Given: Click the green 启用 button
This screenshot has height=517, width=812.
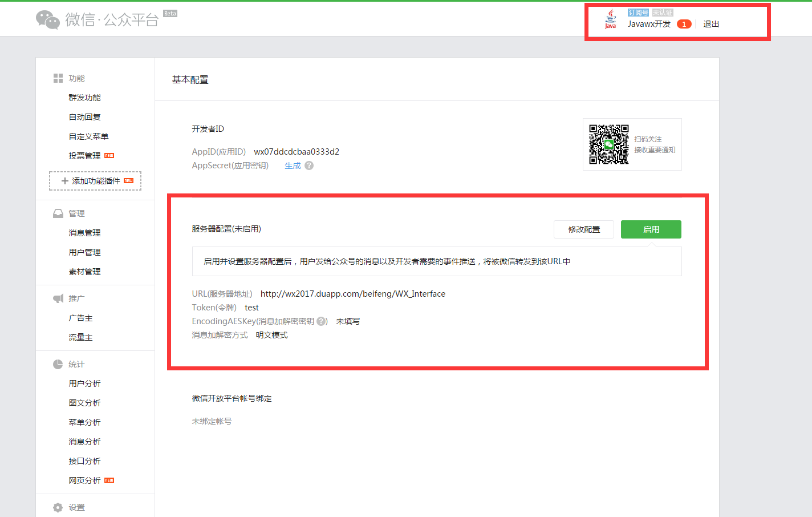Looking at the screenshot, I should coord(651,229).
